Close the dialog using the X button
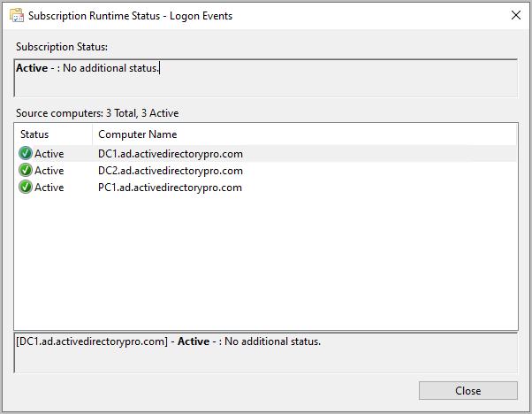The height and width of the screenshot is (414, 532). click(516, 16)
